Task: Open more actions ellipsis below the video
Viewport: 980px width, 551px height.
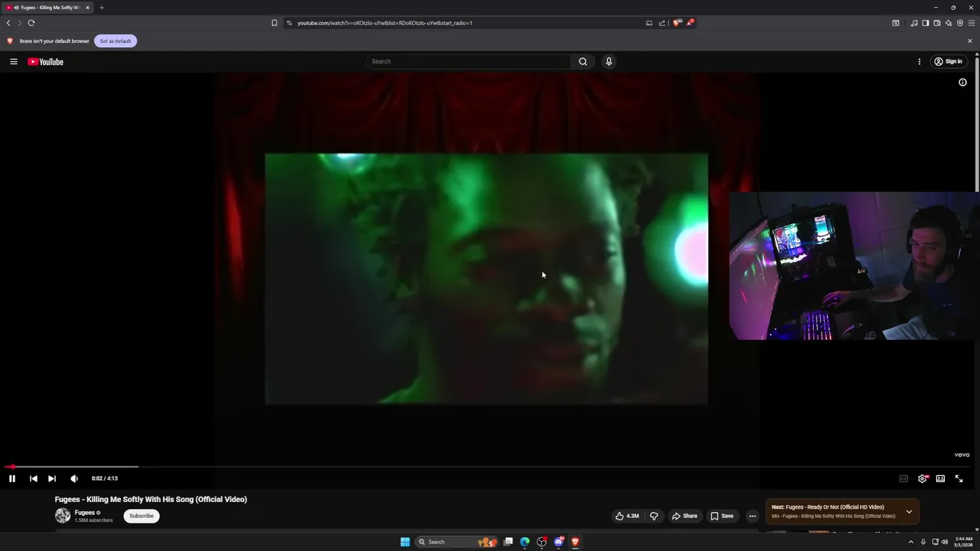Action: tap(752, 516)
